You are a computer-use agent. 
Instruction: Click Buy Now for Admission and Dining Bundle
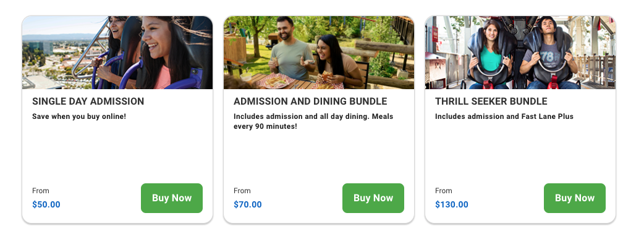coord(373,198)
